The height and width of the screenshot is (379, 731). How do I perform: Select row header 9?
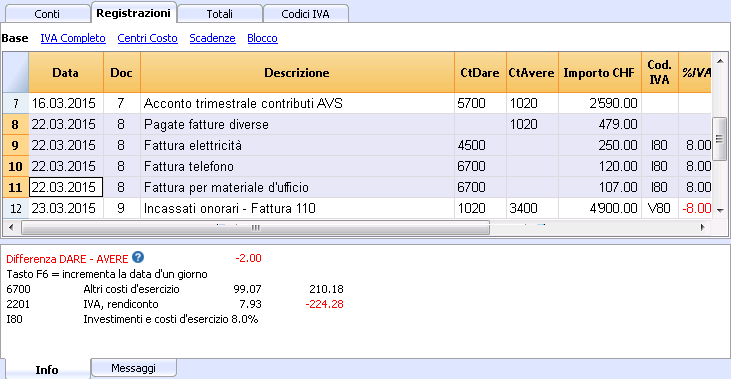pyautogui.click(x=16, y=145)
